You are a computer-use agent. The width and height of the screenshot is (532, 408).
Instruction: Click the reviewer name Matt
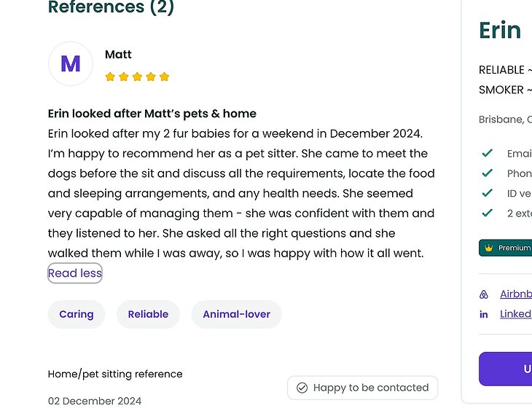pos(118,55)
